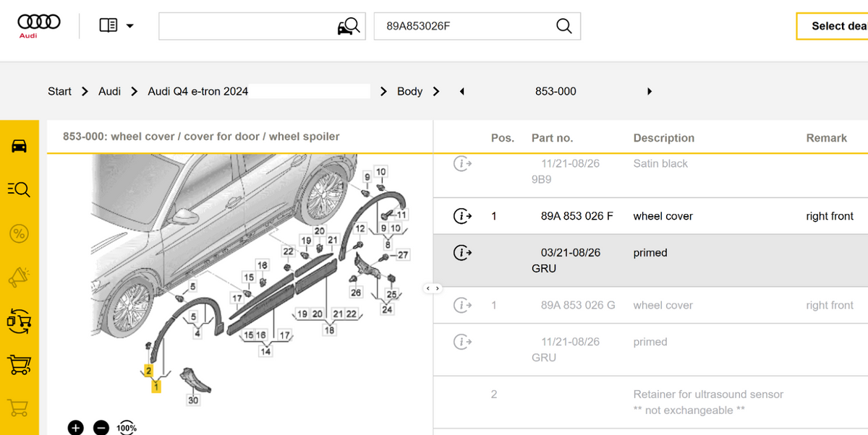
Task: Open cart exchange sidebar icon
Action: (x=20, y=320)
